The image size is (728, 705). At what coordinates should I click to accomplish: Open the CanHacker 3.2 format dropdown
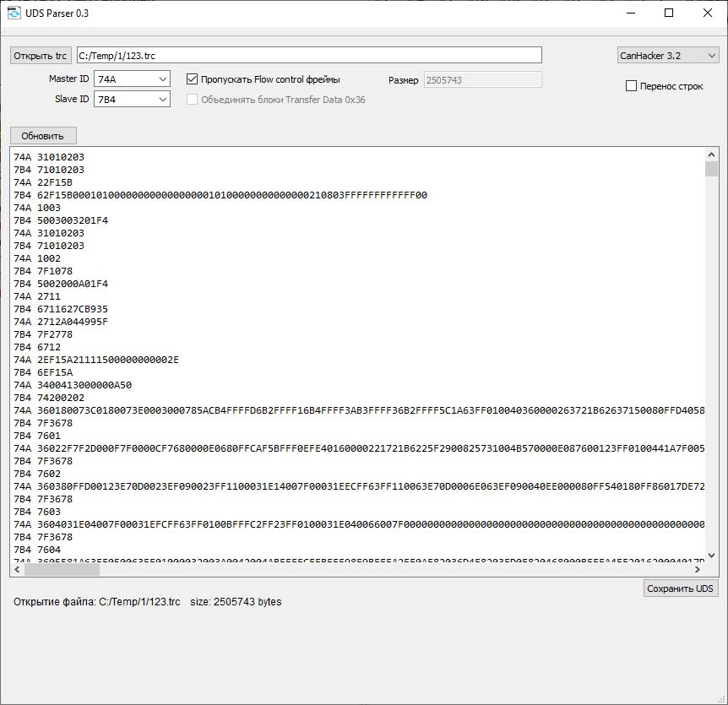[x=666, y=54]
